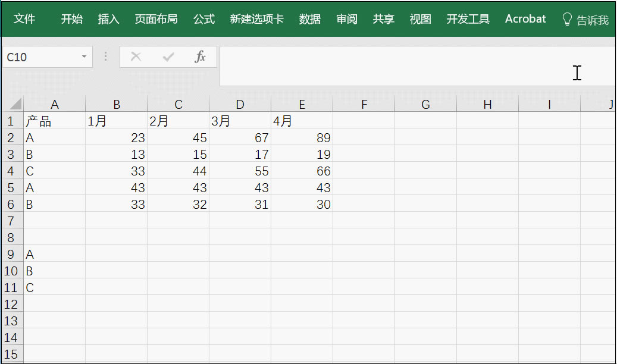Select cell with value 19
Image resolution: width=617 pixels, height=364 pixels.
coord(302,154)
